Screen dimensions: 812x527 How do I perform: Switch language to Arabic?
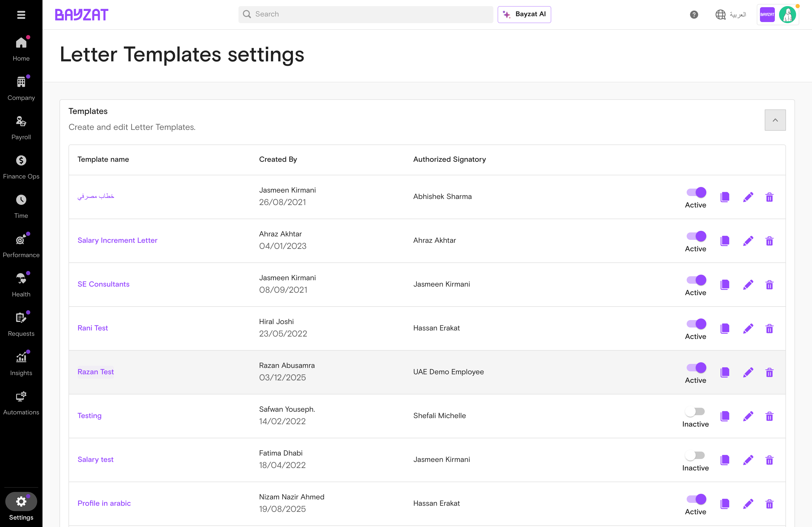pos(731,15)
